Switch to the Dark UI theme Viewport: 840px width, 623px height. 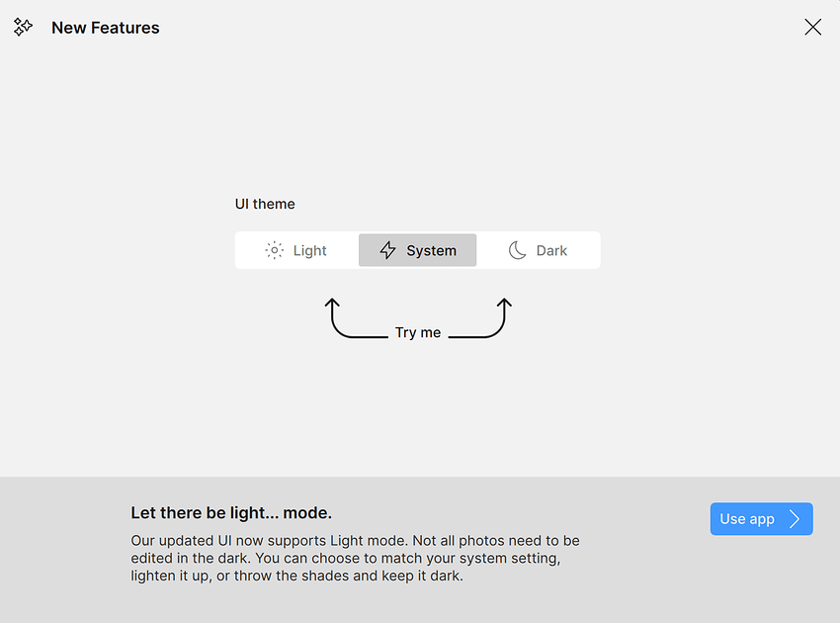[539, 250]
